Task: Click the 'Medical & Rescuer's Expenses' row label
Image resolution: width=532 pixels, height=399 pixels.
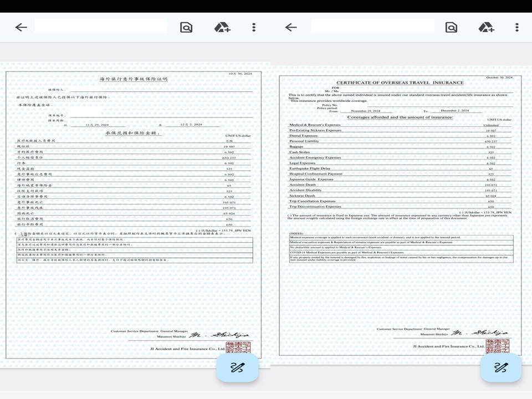Action: click(315, 125)
